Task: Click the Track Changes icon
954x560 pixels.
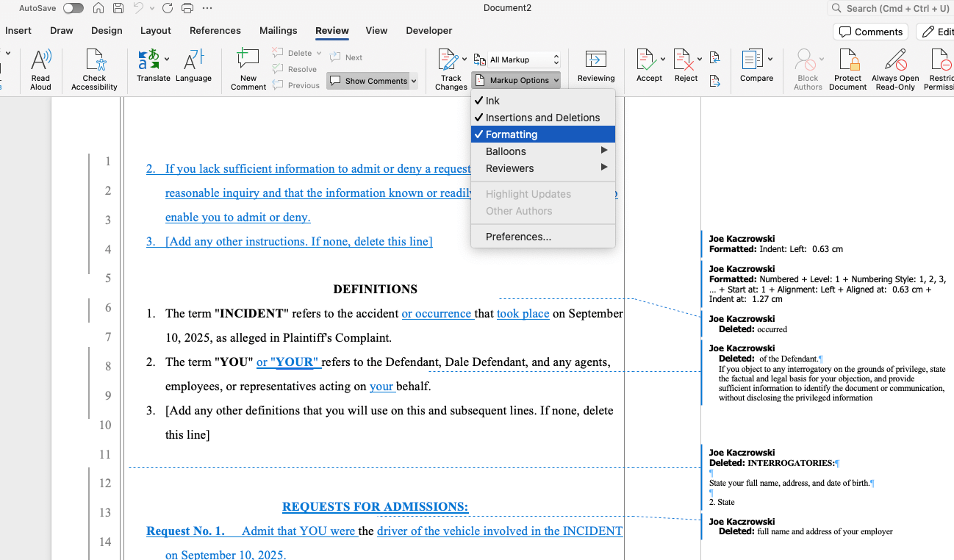Action: 448,62
